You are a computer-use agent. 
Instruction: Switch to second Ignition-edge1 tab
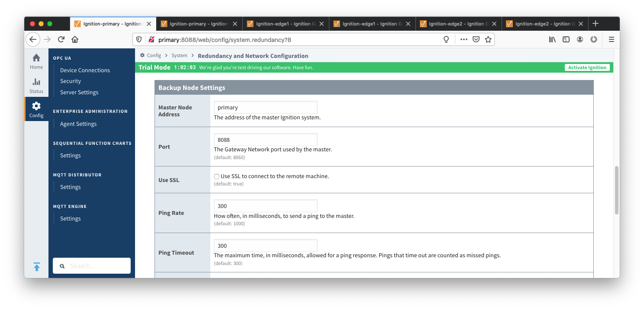point(372,24)
